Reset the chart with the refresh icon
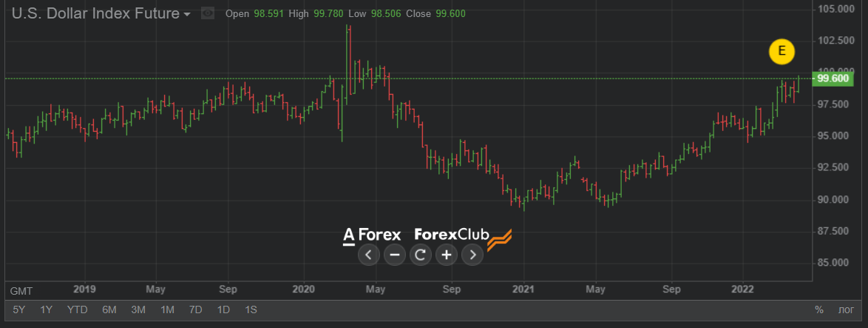Viewport: 868px width, 328px height. [420, 255]
